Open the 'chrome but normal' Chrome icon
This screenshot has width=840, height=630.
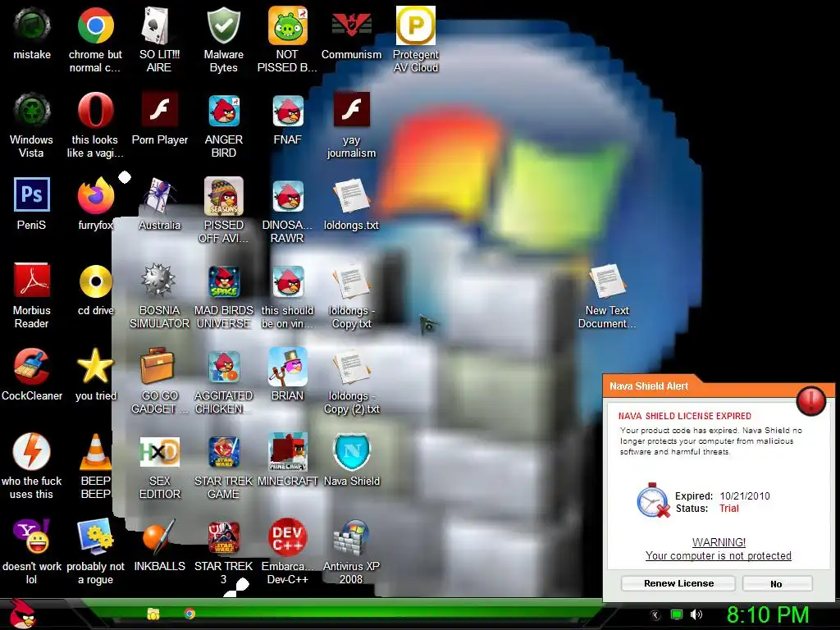coord(95,25)
